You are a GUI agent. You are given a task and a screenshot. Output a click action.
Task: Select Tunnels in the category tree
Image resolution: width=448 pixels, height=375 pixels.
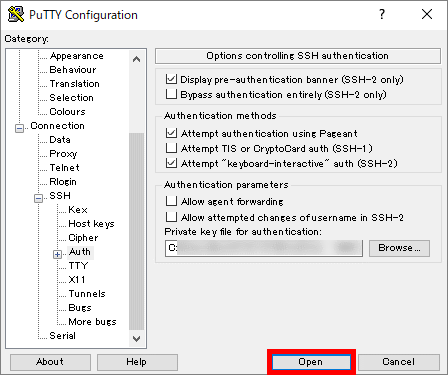[87, 294]
